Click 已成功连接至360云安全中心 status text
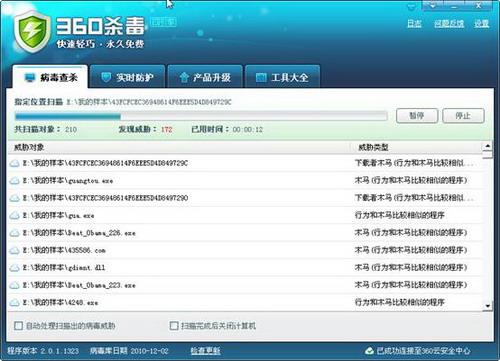Screen dimensions: 500x361 [x=424, y=351]
